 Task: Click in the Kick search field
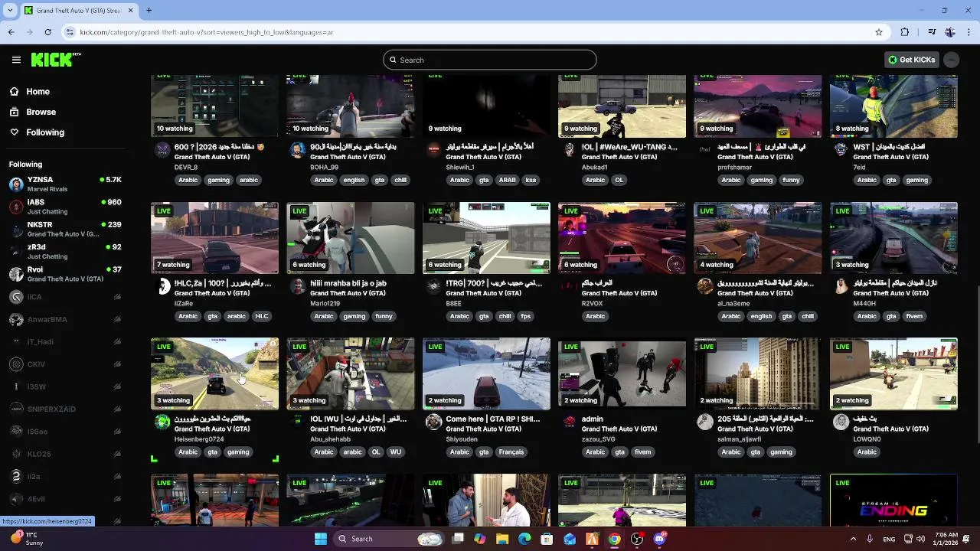[490, 60]
